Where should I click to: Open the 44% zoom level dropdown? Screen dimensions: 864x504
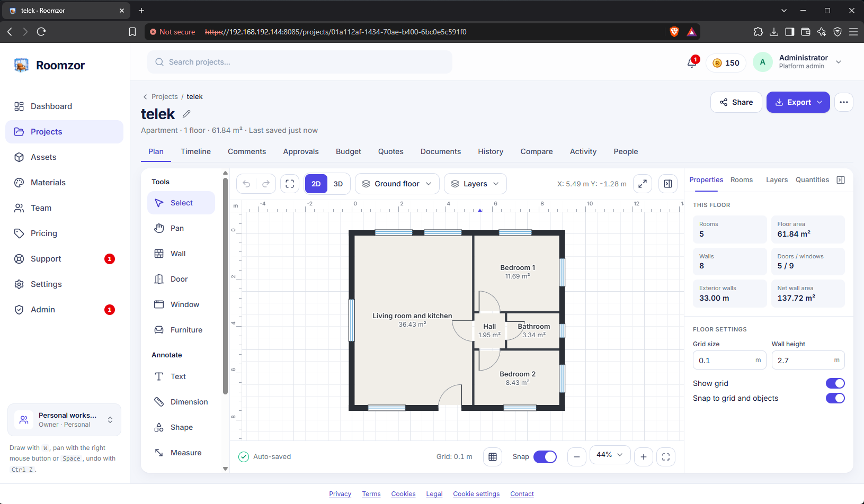coord(610,455)
